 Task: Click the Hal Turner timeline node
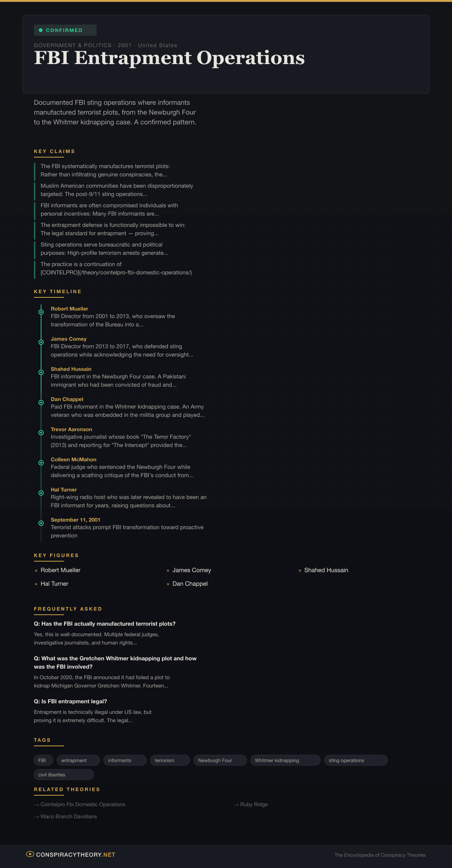point(41,493)
